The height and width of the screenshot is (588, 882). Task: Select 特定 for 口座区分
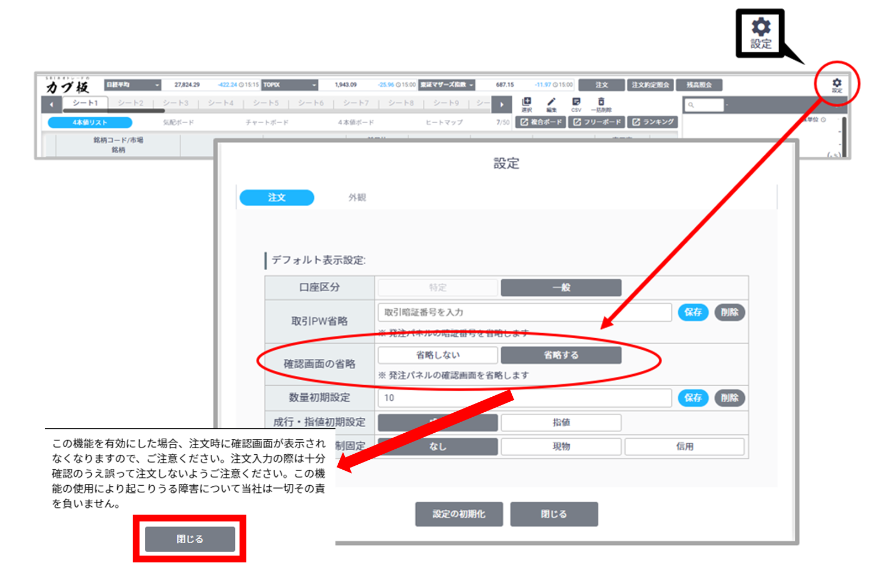438,287
